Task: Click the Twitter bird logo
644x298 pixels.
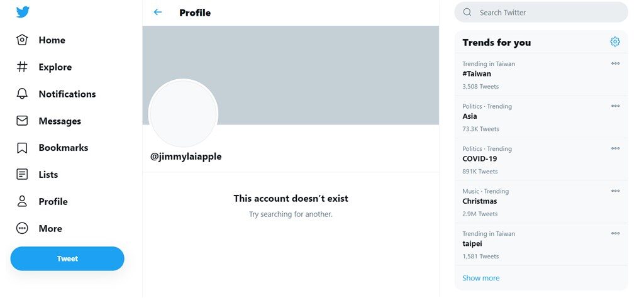Action: coord(23,12)
